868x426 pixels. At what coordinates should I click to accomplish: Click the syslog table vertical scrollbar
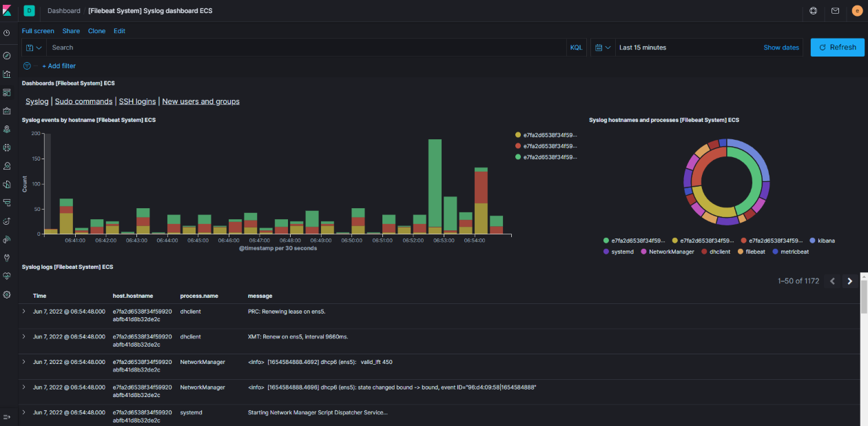(x=864, y=296)
